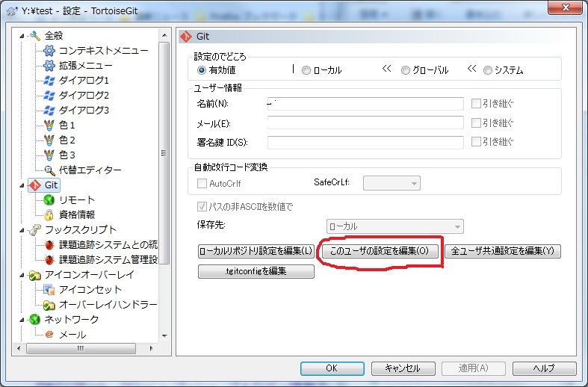This screenshot has width=588, height=387.
Task: Click the tree's horizontal scrollbar thumb
Action: click(81, 348)
